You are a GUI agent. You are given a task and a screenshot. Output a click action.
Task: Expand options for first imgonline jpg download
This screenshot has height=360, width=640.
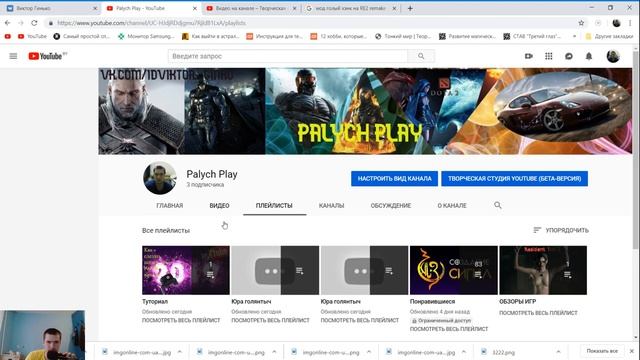pos(180,352)
